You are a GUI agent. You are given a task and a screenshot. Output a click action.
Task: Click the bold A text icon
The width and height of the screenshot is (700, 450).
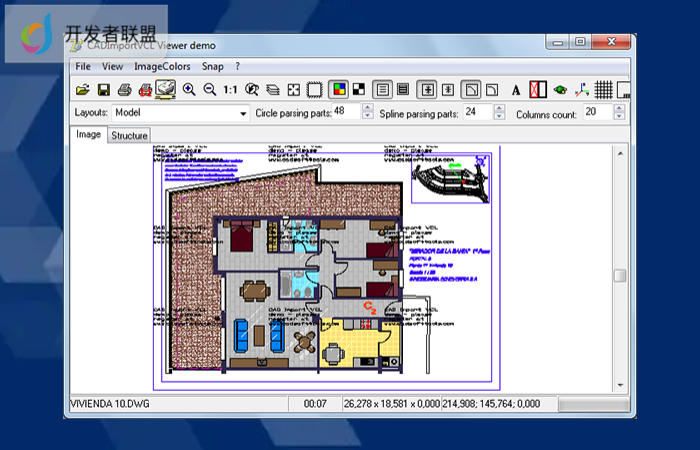pyautogui.click(x=516, y=90)
